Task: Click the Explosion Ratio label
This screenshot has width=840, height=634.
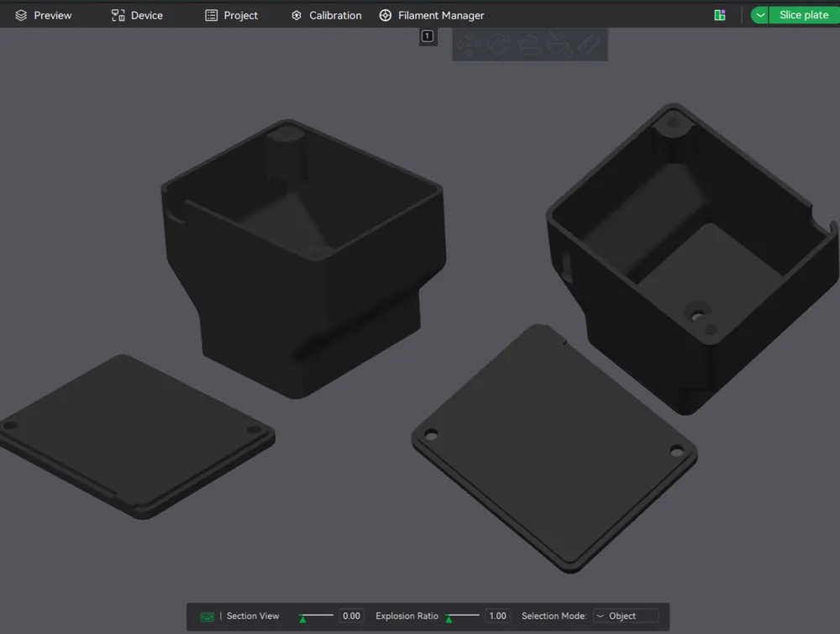Action: (407, 616)
